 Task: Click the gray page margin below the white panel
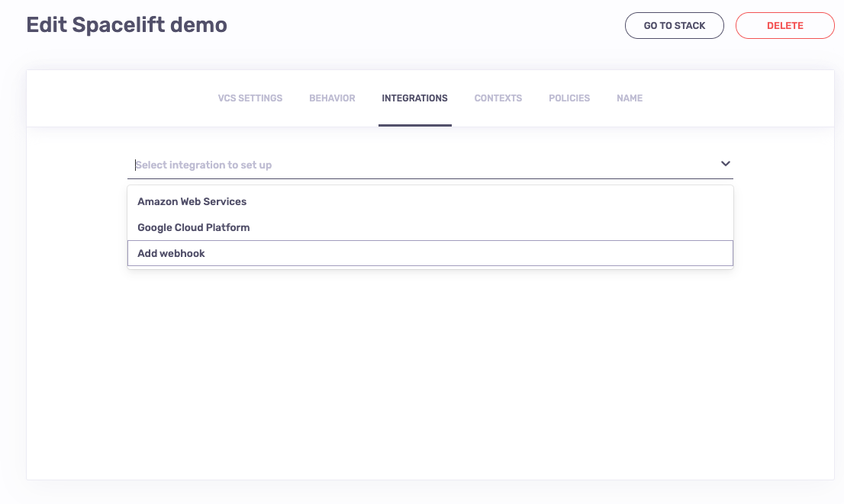[430, 493]
